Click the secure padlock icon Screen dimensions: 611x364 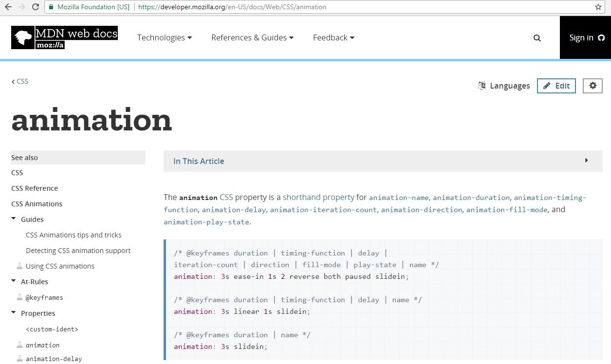[51, 7]
